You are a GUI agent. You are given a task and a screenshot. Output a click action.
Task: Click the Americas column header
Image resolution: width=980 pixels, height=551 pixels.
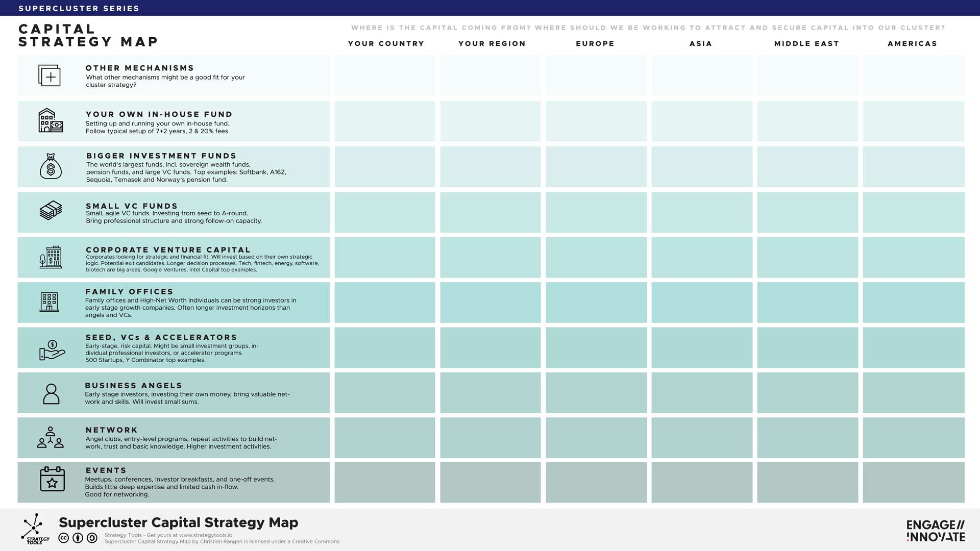click(912, 44)
